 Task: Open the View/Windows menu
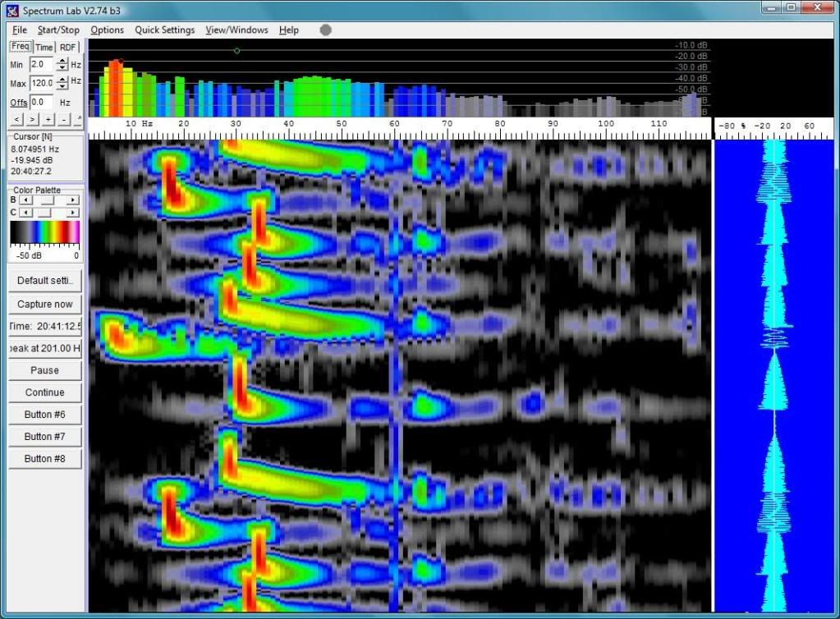(236, 30)
